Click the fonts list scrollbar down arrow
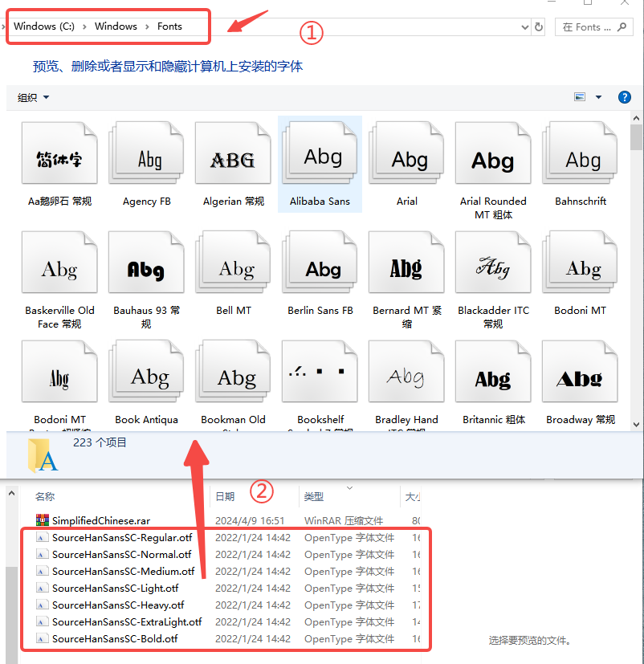Image resolution: width=644 pixels, height=664 pixels. (636, 424)
